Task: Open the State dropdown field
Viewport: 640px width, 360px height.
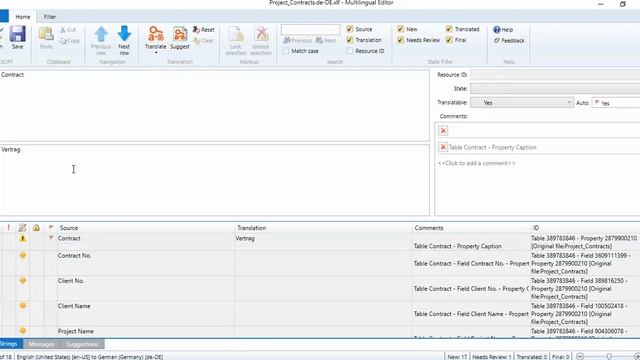Action: pos(555,89)
